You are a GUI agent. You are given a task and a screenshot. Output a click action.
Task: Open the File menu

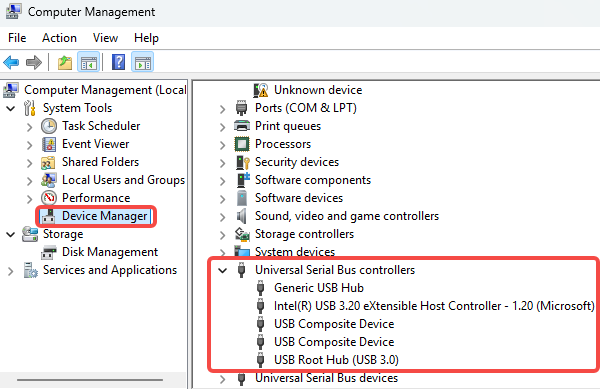click(x=17, y=38)
